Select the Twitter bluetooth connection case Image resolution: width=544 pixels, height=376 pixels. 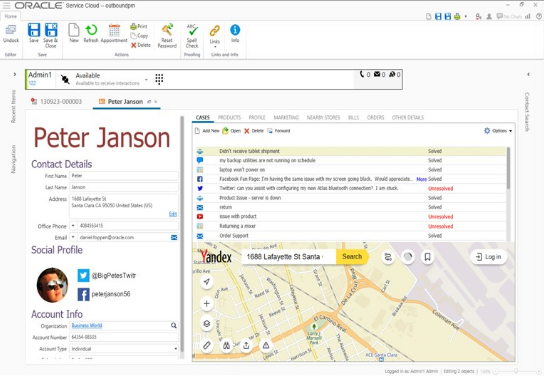click(x=350, y=188)
